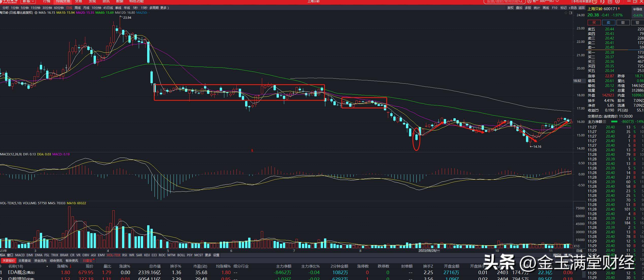Image resolution: width=644 pixels, height=280 pixels.
Task: Click the blue 卖 sell button
Action: tap(608, 23)
